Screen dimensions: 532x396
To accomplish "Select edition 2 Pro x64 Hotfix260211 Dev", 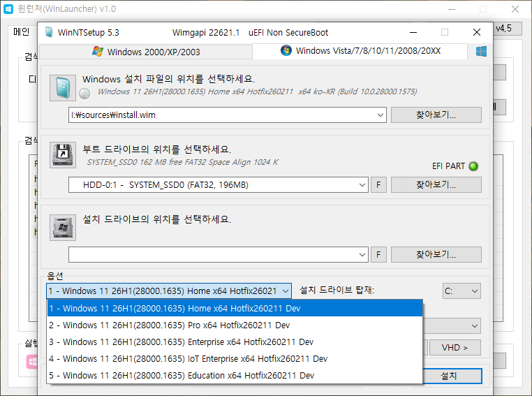I will click(235, 325).
